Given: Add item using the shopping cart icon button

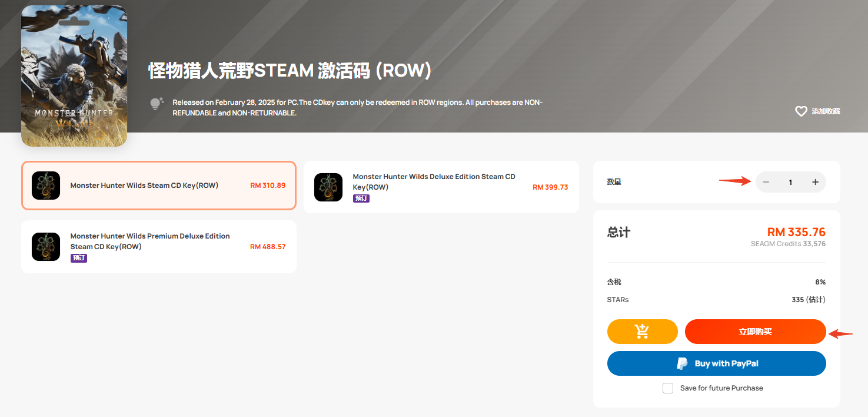Looking at the screenshot, I should coord(643,332).
